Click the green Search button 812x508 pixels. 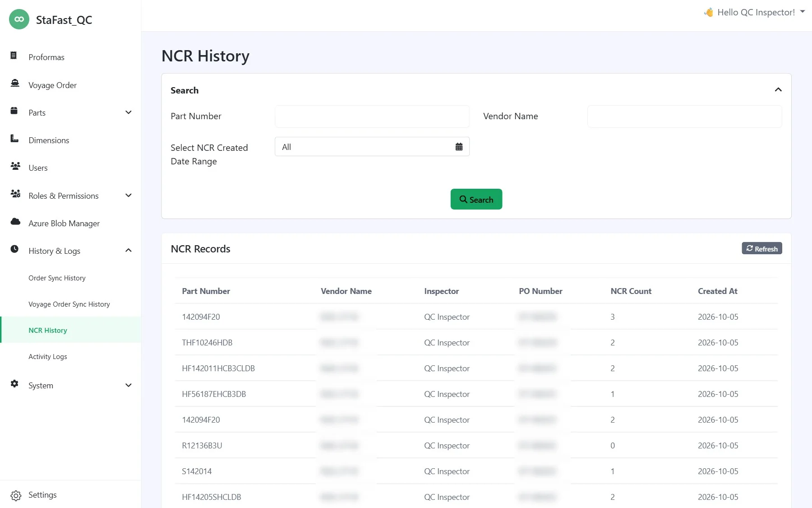tap(476, 199)
